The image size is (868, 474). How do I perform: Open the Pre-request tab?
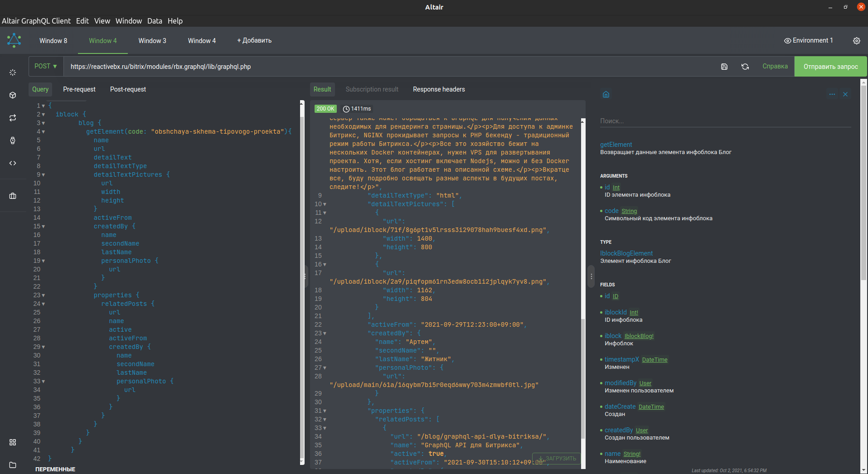[x=79, y=89]
